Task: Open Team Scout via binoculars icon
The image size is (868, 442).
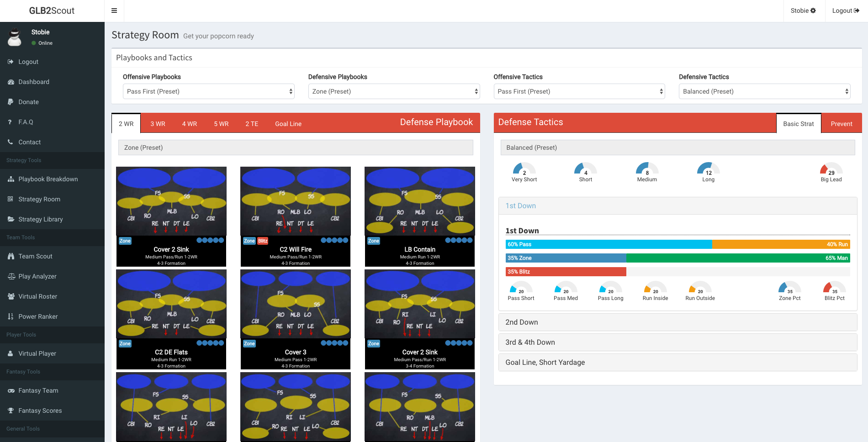Action: [x=11, y=257]
